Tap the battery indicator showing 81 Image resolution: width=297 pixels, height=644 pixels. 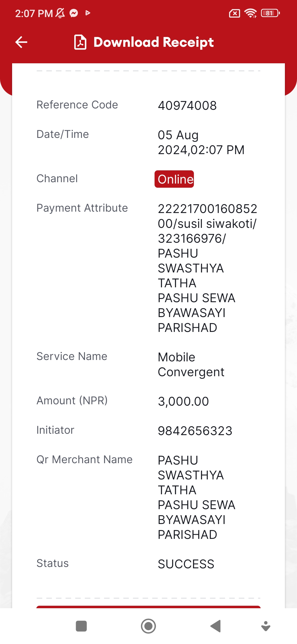(271, 13)
